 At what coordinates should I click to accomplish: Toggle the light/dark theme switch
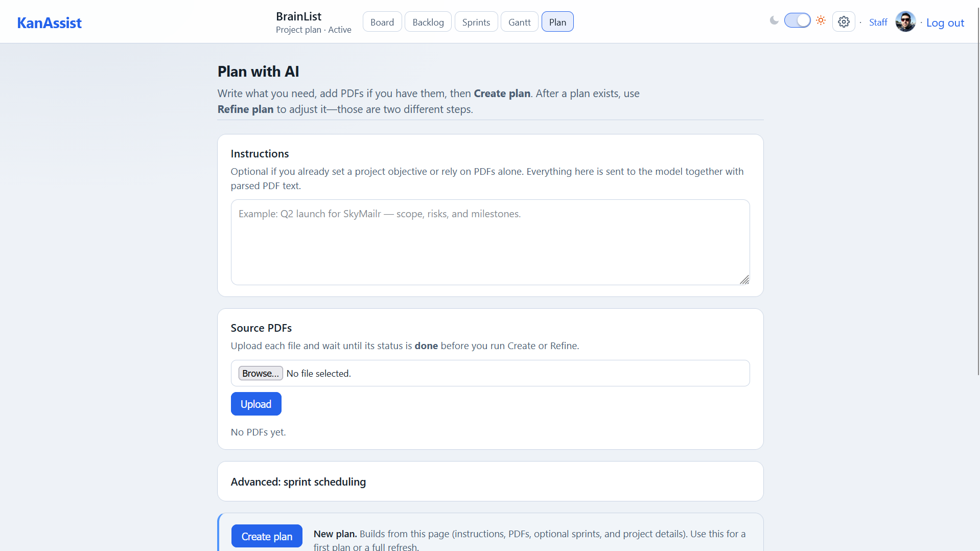797,20
